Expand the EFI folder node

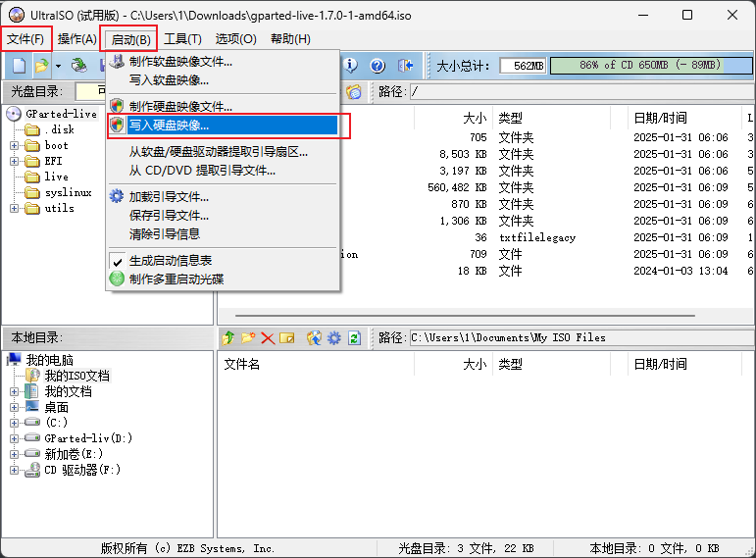(14, 161)
